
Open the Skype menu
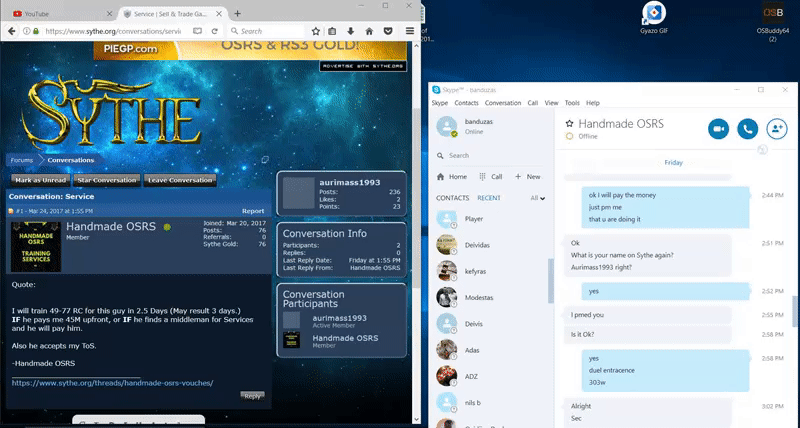point(440,103)
